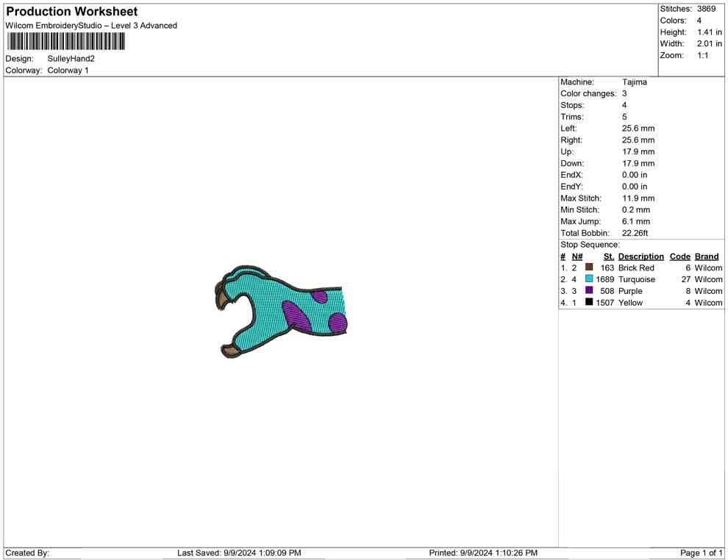Click the barcode under the worksheet title

point(66,42)
